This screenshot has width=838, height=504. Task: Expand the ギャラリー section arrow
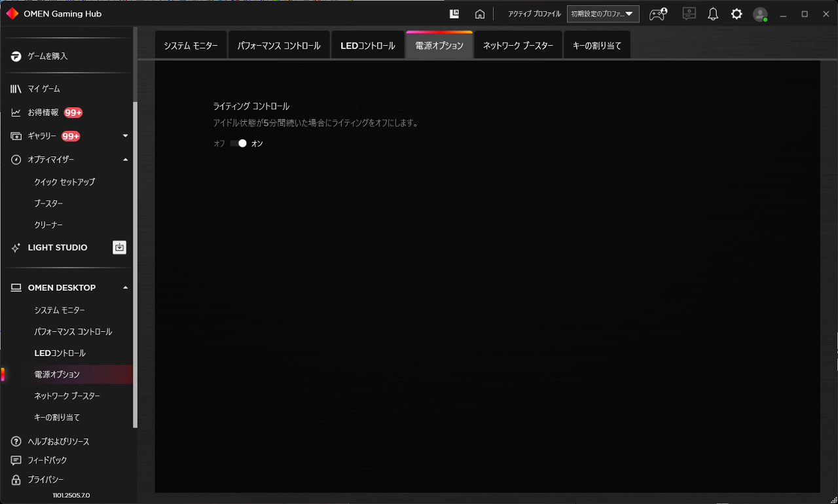[x=125, y=136]
